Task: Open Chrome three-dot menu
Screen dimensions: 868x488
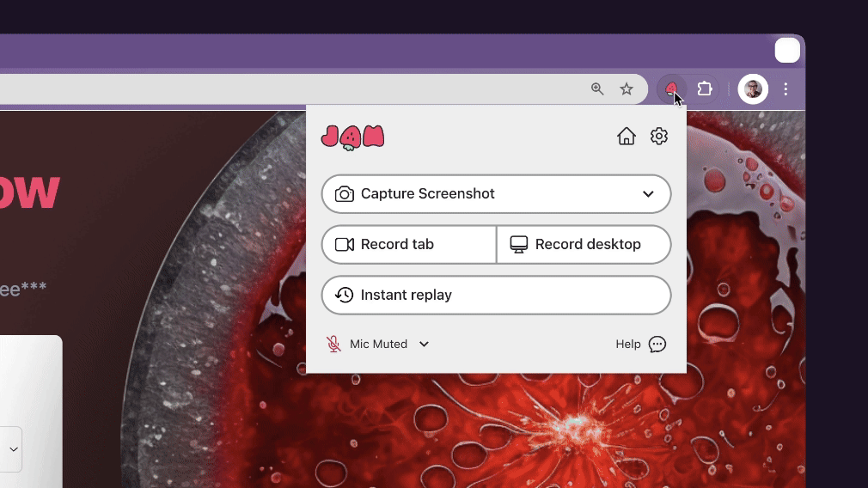Action: point(785,88)
